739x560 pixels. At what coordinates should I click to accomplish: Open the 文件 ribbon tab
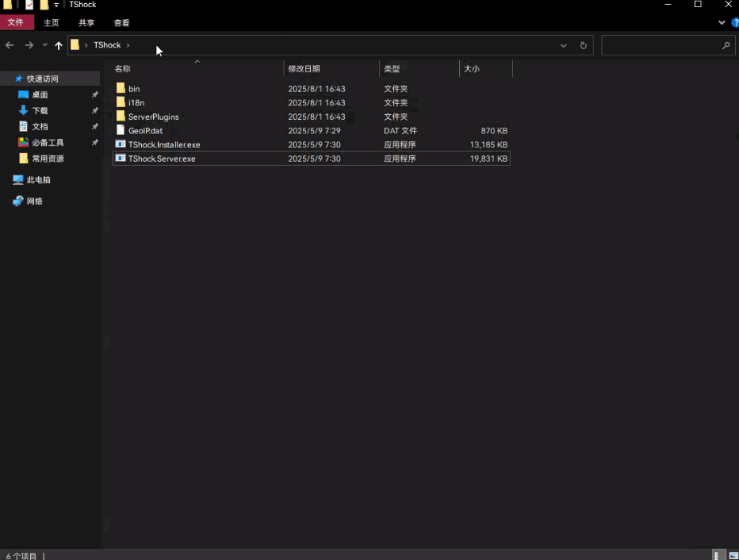[x=17, y=22]
